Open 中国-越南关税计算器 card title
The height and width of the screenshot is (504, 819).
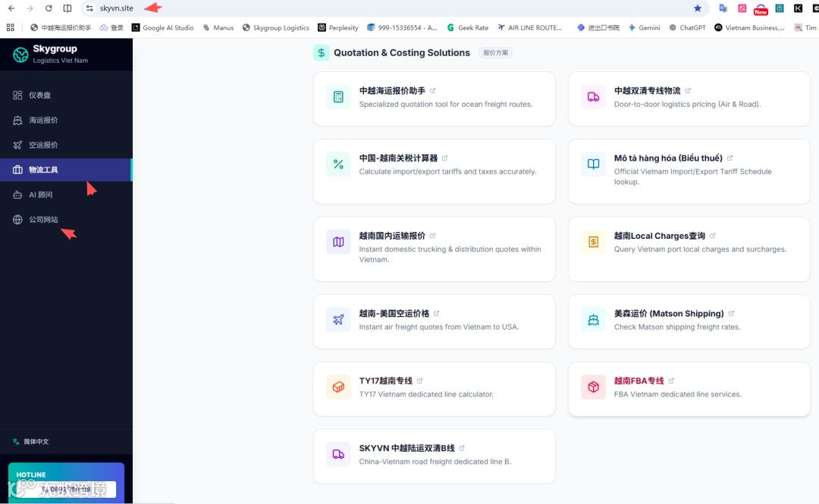(399, 158)
